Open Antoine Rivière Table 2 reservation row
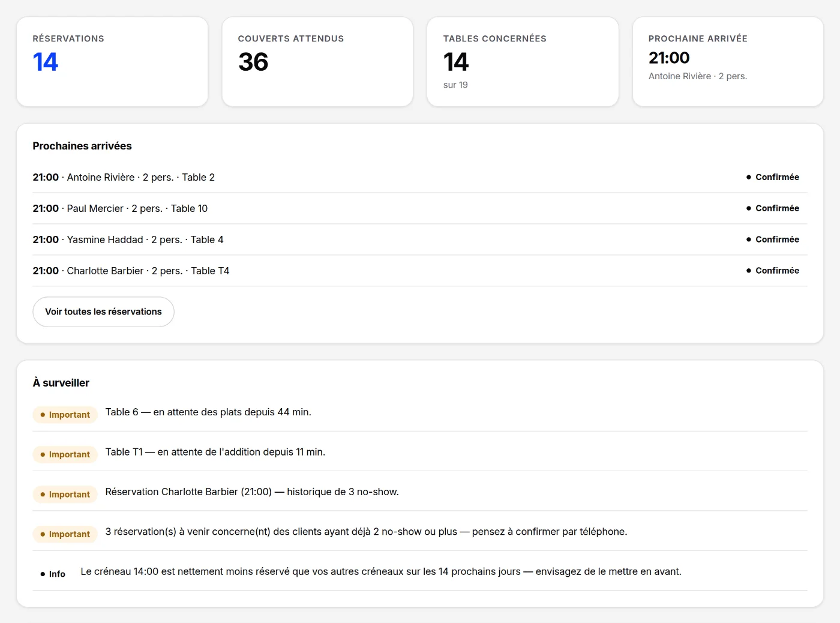840x623 pixels. pyautogui.click(x=420, y=177)
